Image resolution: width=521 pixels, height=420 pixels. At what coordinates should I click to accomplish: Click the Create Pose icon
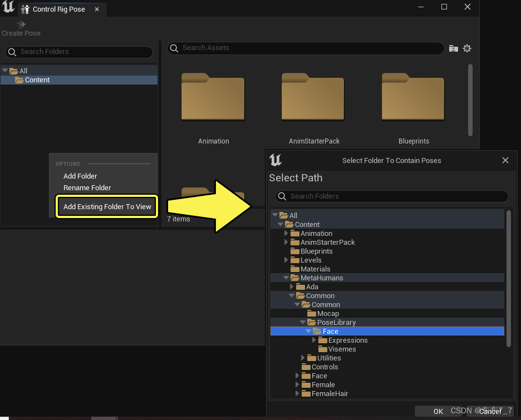click(x=21, y=24)
